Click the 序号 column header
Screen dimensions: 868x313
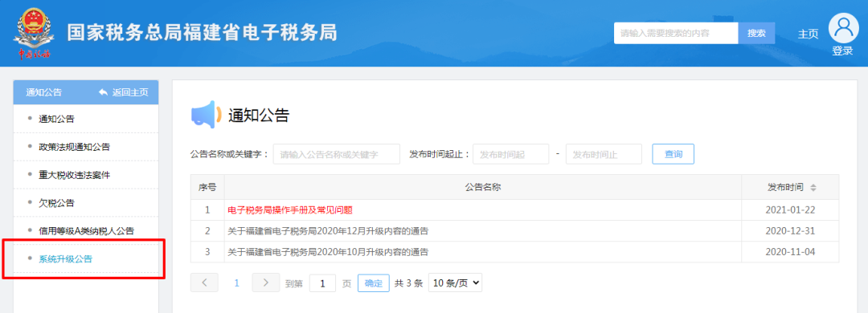tap(207, 188)
